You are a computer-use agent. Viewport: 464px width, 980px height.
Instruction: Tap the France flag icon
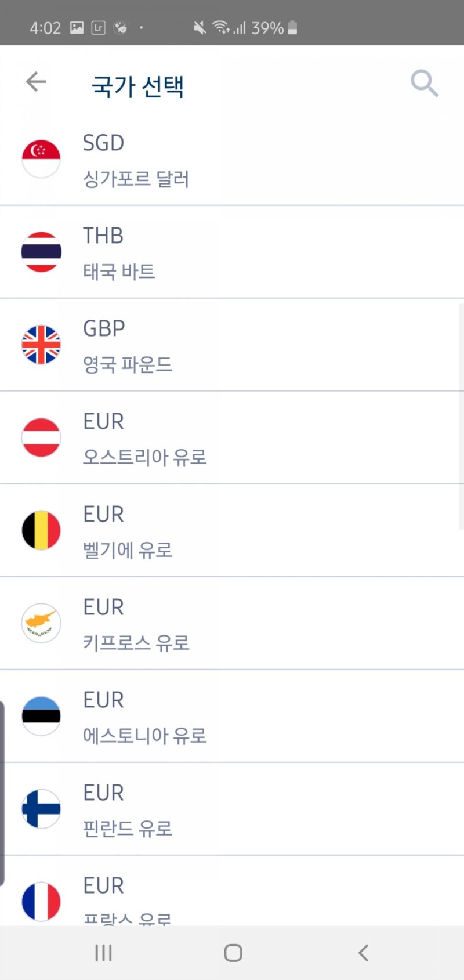[41, 902]
